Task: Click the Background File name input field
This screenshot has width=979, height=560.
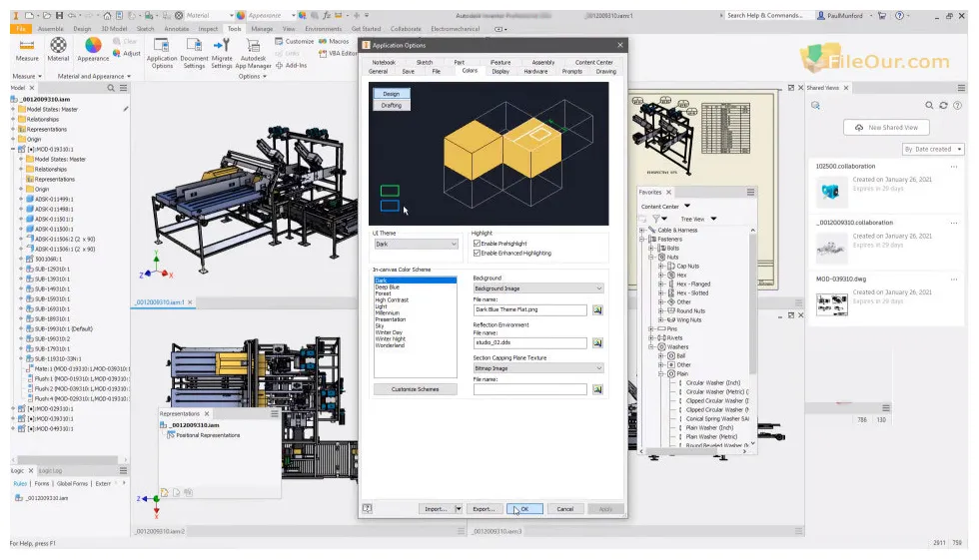Action: [x=530, y=309]
